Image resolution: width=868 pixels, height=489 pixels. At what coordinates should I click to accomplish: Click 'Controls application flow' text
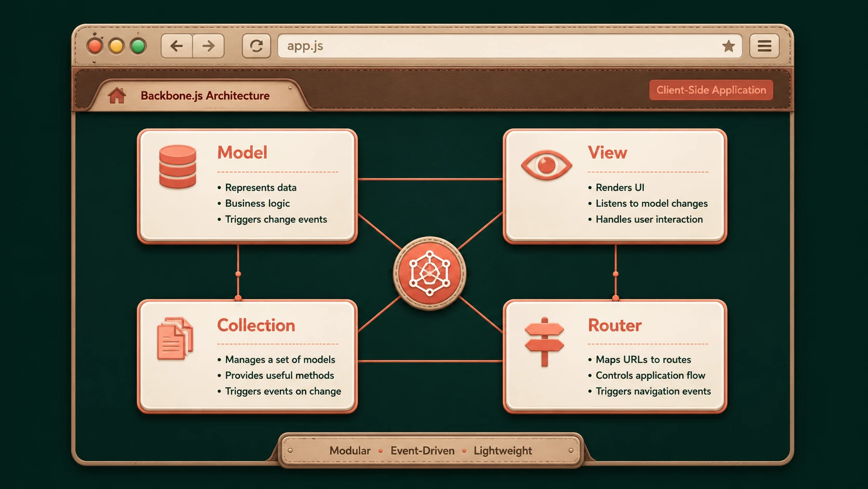click(650, 375)
